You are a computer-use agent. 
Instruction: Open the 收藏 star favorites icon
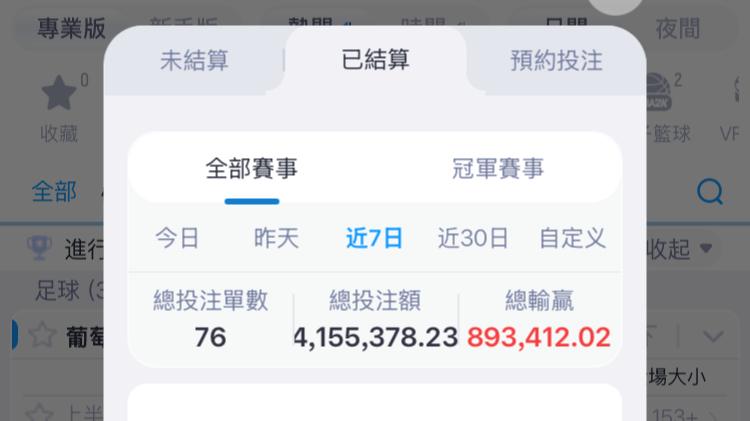pyautogui.click(x=59, y=93)
